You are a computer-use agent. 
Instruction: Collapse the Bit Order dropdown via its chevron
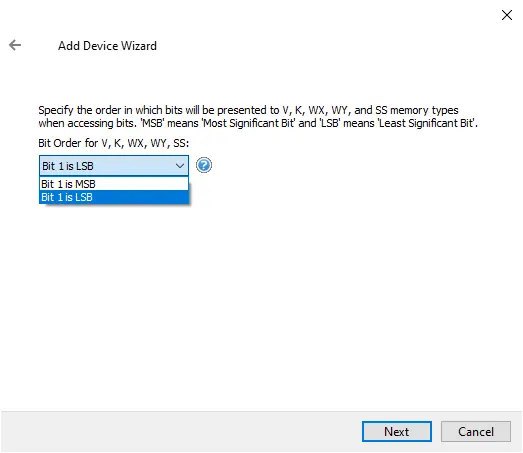180,165
